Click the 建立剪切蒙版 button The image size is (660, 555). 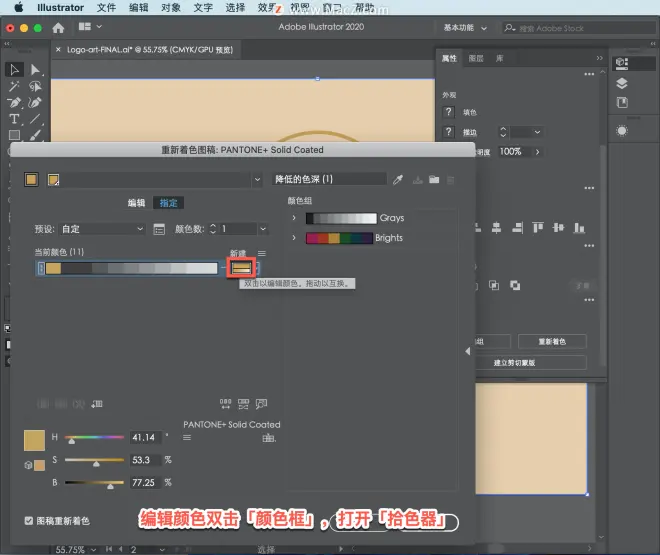pyautogui.click(x=531, y=363)
